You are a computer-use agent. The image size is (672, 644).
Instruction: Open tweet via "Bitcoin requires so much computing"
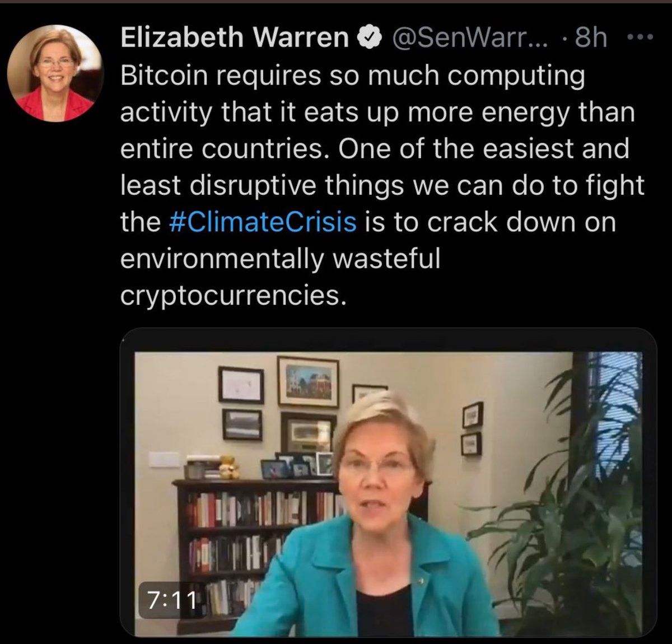point(353,75)
